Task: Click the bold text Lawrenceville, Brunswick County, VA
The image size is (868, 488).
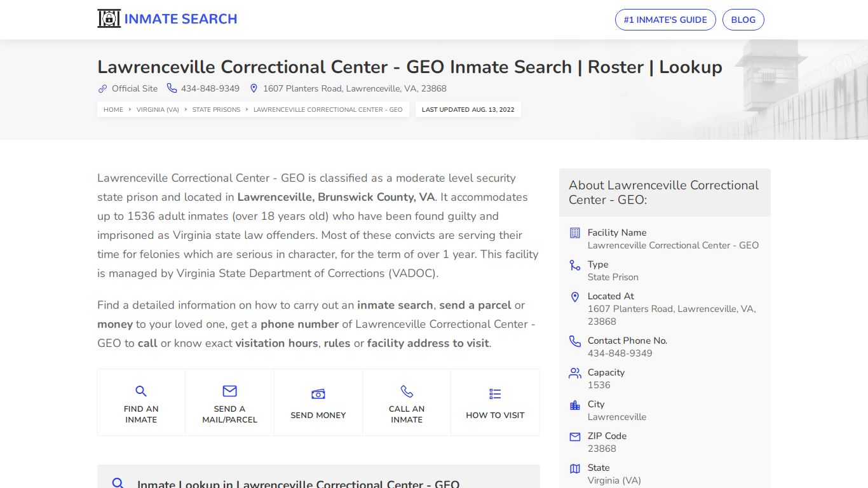Action: pos(336,197)
